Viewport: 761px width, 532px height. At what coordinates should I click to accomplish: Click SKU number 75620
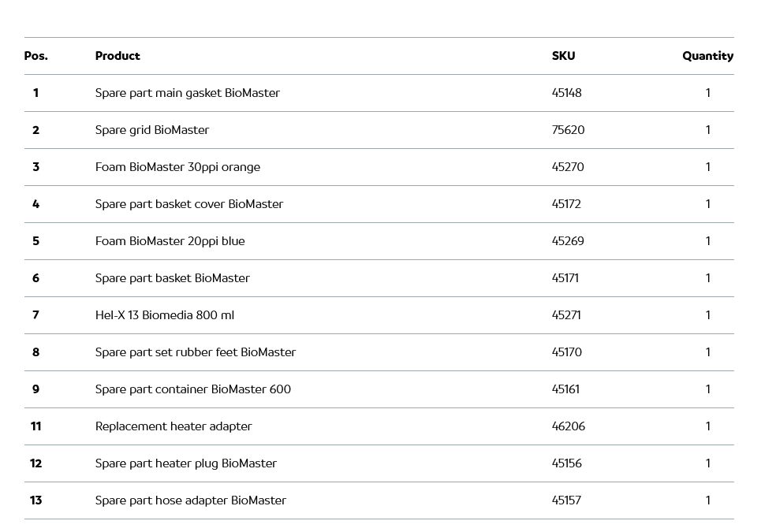[568, 130]
